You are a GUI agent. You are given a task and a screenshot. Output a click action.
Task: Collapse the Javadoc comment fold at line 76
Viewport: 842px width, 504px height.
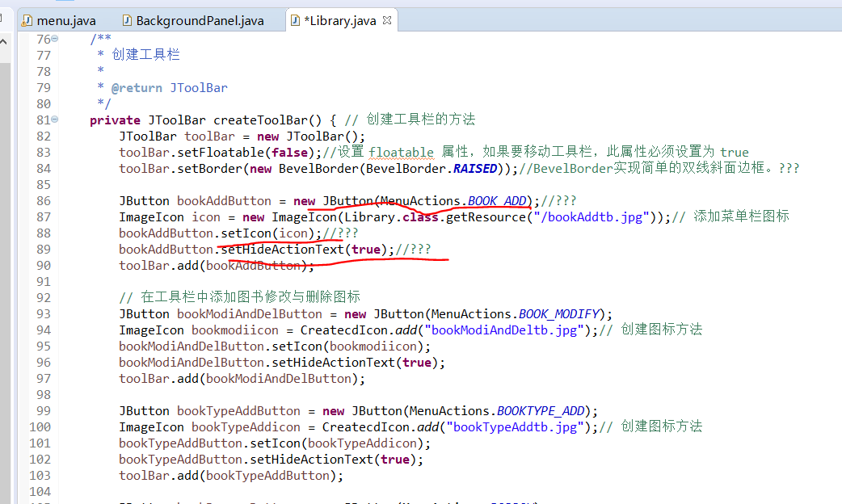[x=55, y=39]
